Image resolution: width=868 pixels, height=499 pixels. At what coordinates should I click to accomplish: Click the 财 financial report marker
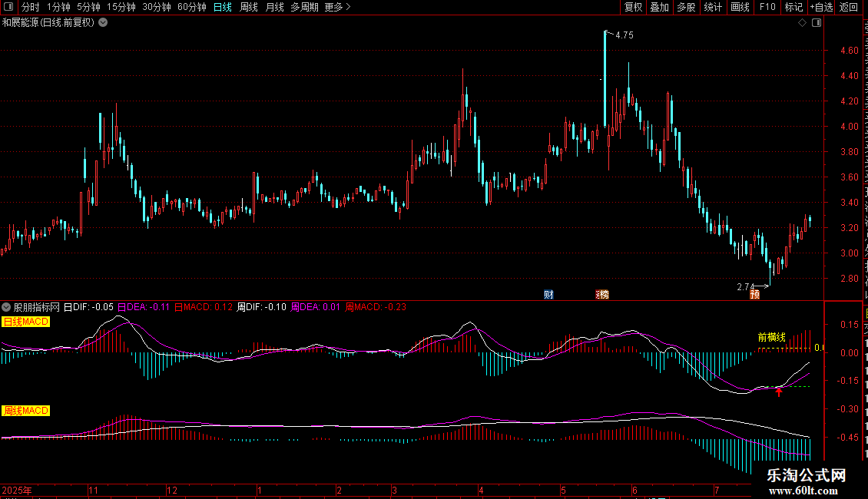pos(548,294)
